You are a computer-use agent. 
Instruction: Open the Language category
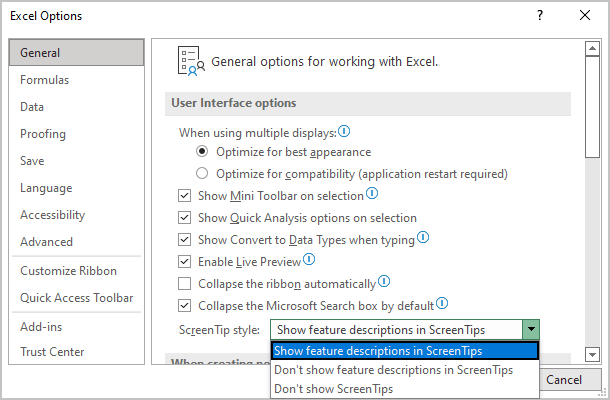pos(77,188)
